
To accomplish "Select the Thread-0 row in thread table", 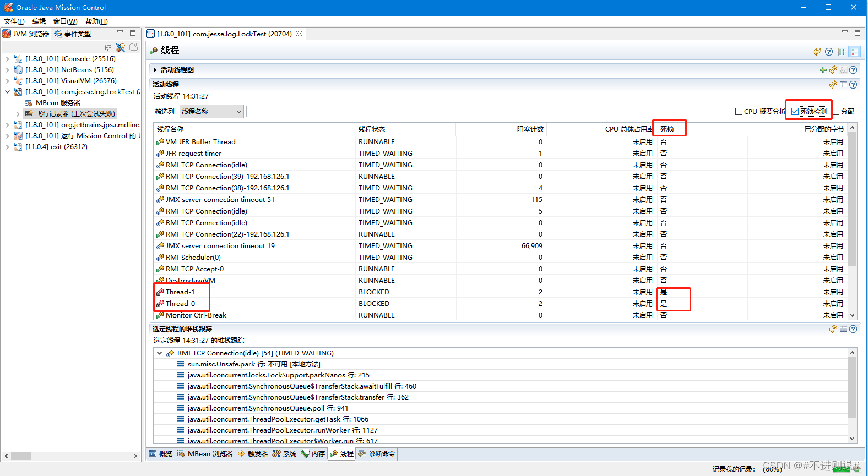I will pos(500,304).
